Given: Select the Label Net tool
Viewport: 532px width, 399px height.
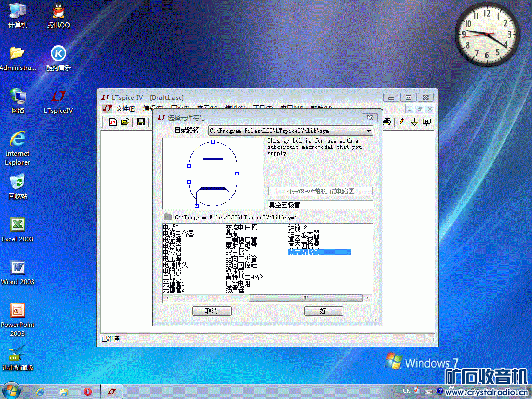Looking at the screenshot, I should pos(427,122).
